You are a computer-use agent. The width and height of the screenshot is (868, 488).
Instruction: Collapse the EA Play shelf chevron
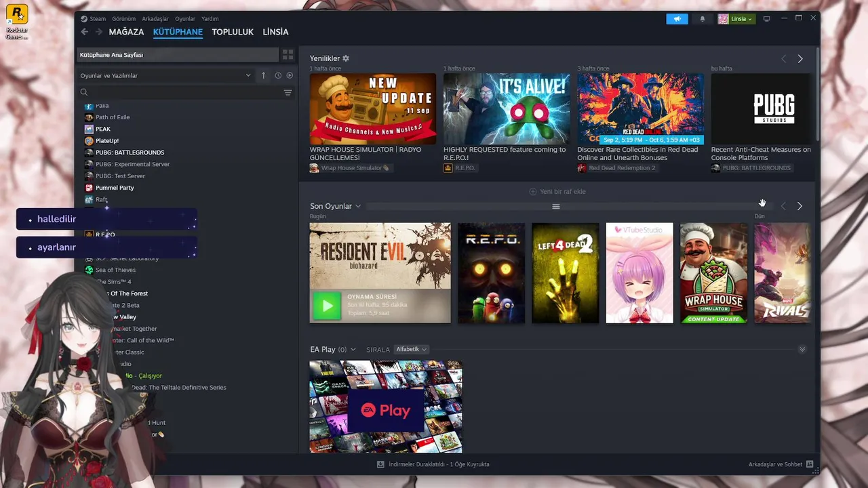[x=802, y=350]
